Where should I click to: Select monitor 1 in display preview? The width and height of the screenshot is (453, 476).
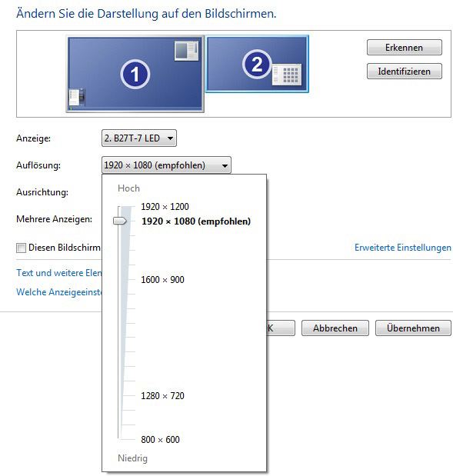[x=135, y=75]
